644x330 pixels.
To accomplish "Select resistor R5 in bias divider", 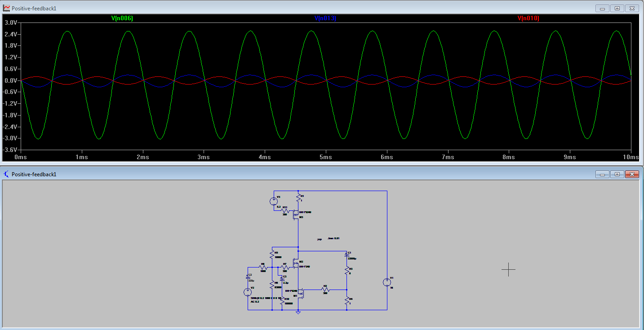I will (272, 254).
